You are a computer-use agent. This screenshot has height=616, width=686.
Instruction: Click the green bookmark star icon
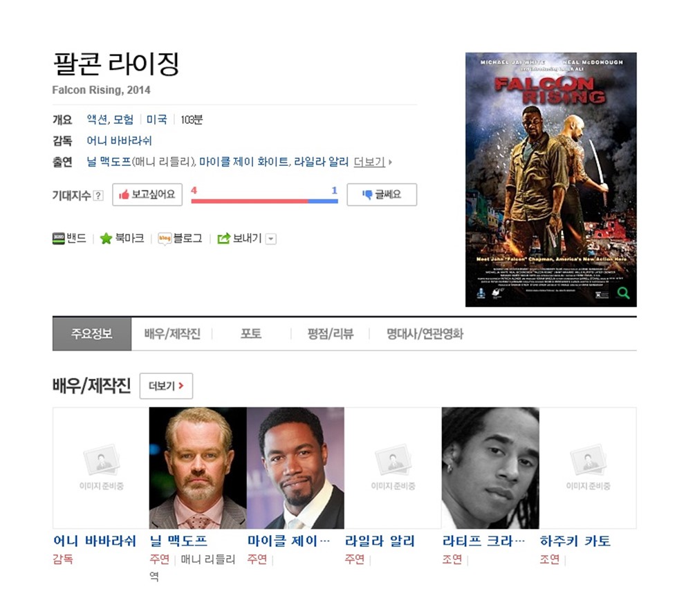click(x=106, y=239)
